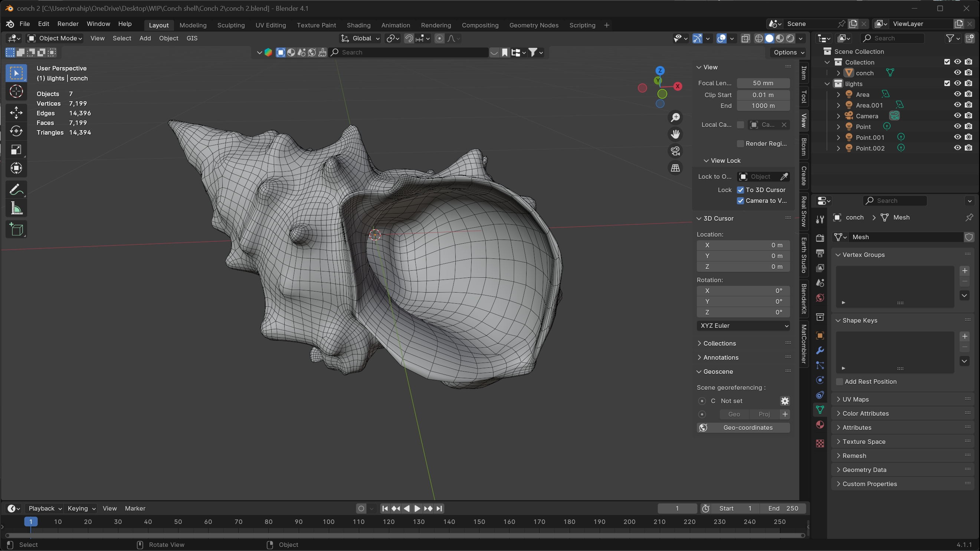
Task: Click the Focal Length 50 mm field
Action: point(763,83)
